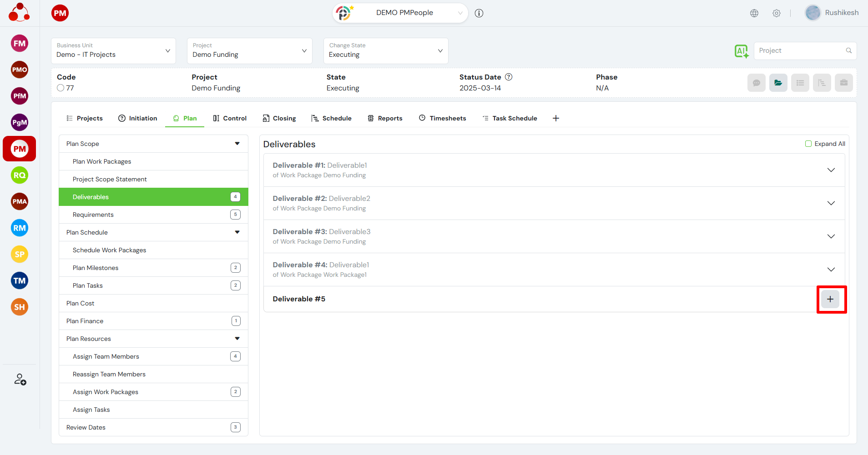The height and width of the screenshot is (455, 868).
Task: Click the AI assistant icon
Action: [x=741, y=51]
